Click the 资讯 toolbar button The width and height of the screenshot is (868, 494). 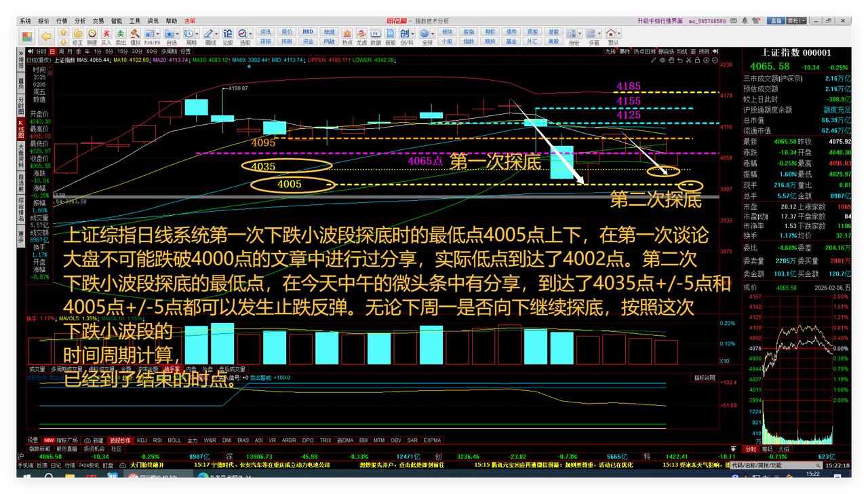click(265, 32)
